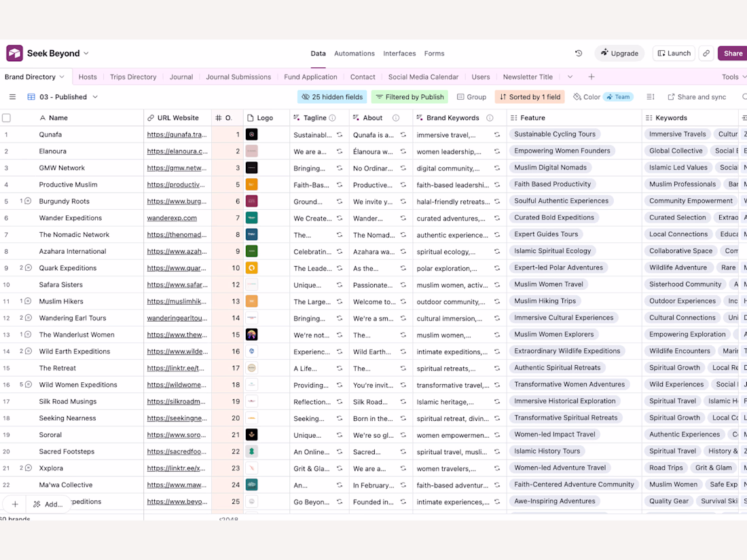This screenshot has width=747, height=560.
Task: Open The Wanderlust Women logo thumbnail
Action: [x=251, y=334]
